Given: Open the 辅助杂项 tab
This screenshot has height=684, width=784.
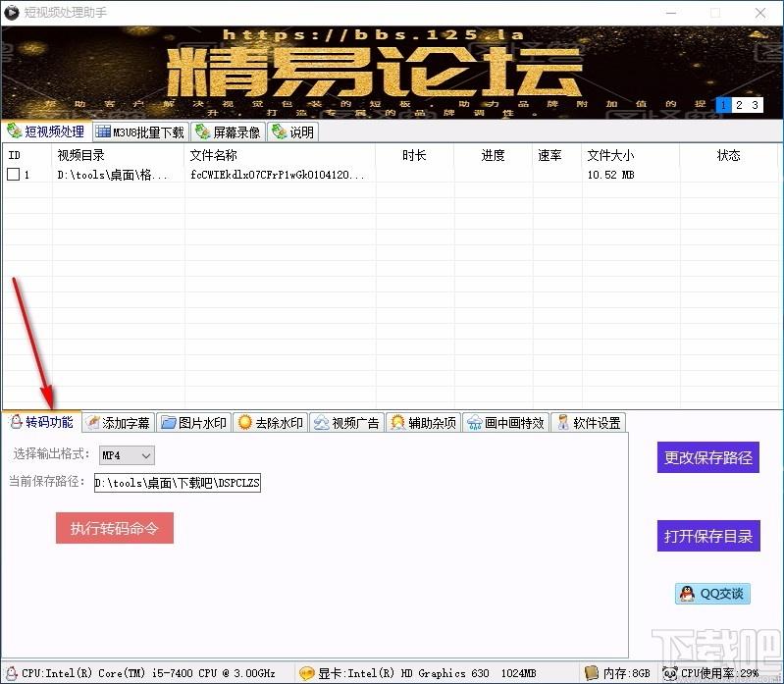Looking at the screenshot, I should pos(424,423).
